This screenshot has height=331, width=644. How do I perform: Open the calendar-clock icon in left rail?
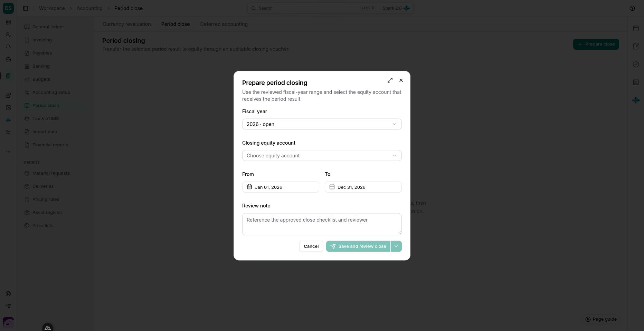[8, 108]
